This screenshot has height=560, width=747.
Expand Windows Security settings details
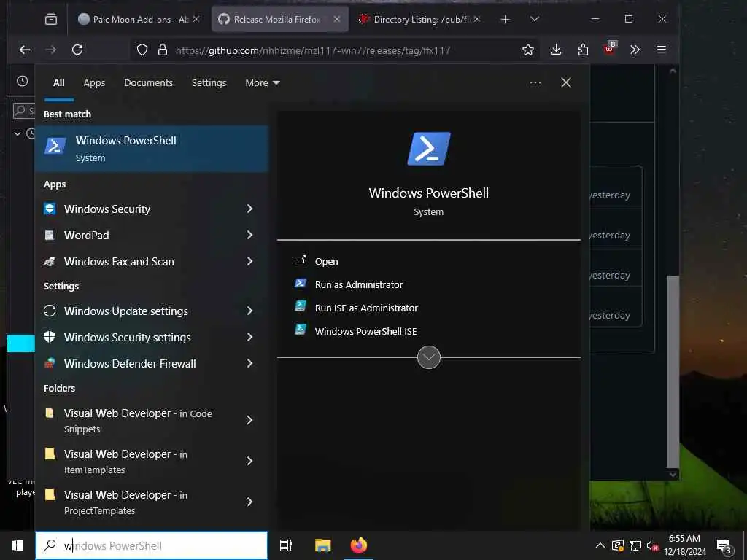coord(249,337)
